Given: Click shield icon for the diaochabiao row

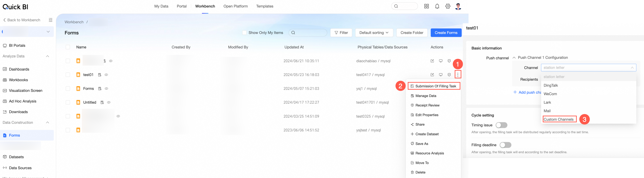Looking at the screenshot, I should pyautogui.click(x=449, y=61).
